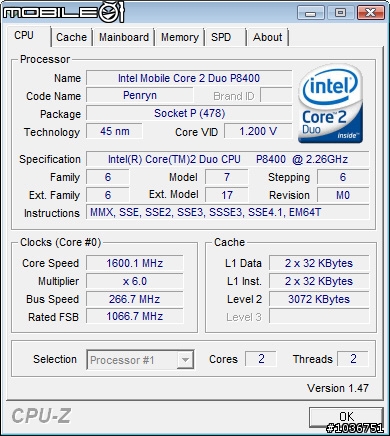Click the Version 1.47 label
The width and height of the screenshot is (390, 436).
pyautogui.click(x=338, y=388)
